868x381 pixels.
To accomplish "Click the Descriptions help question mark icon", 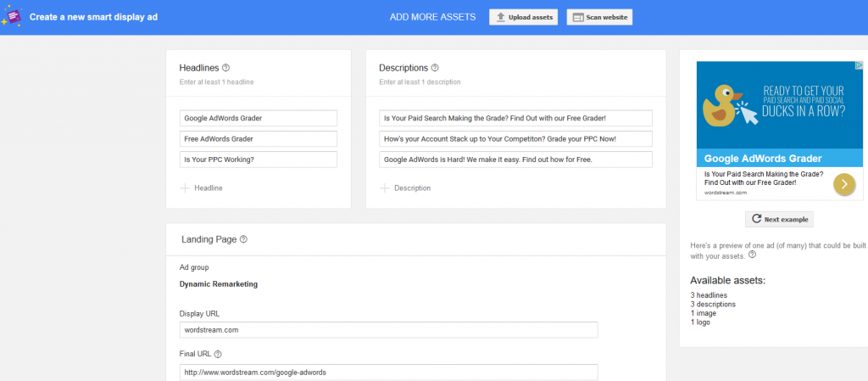I will click(x=435, y=68).
